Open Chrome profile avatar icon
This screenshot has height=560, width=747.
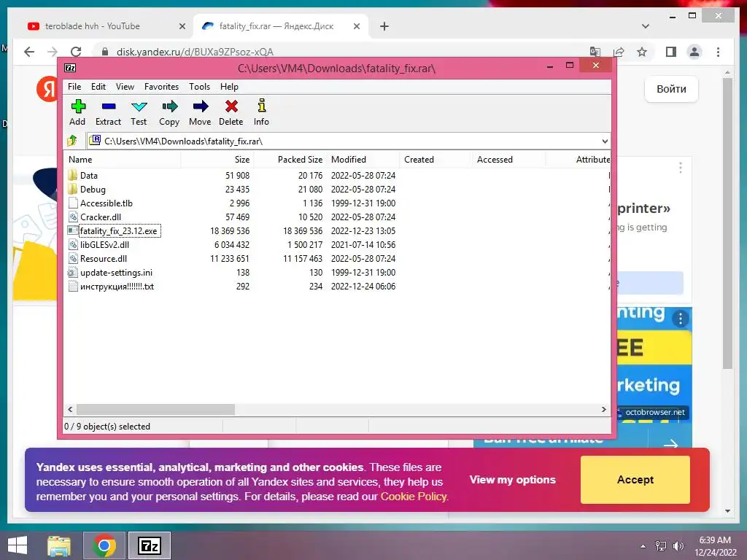pyautogui.click(x=694, y=52)
